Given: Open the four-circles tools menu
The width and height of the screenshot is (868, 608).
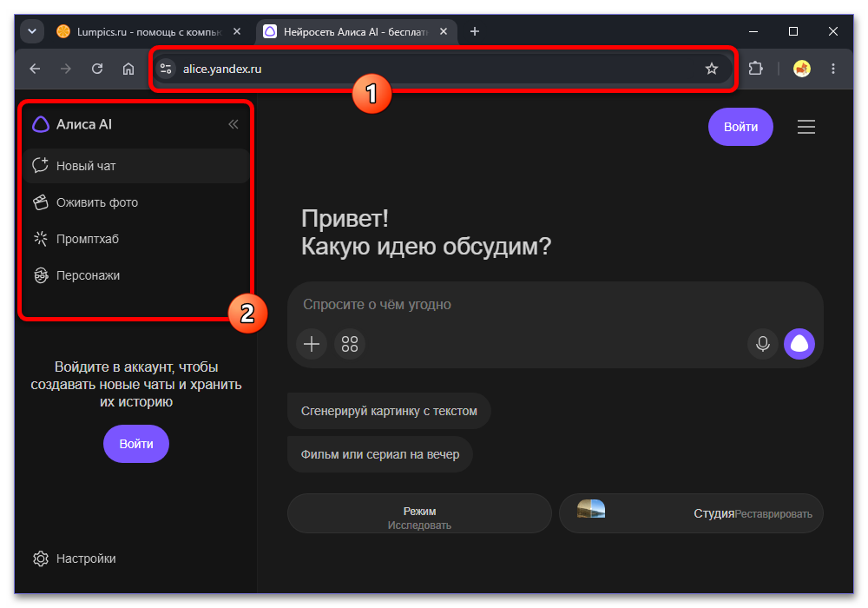Looking at the screenshot, I should pos(350,344).
